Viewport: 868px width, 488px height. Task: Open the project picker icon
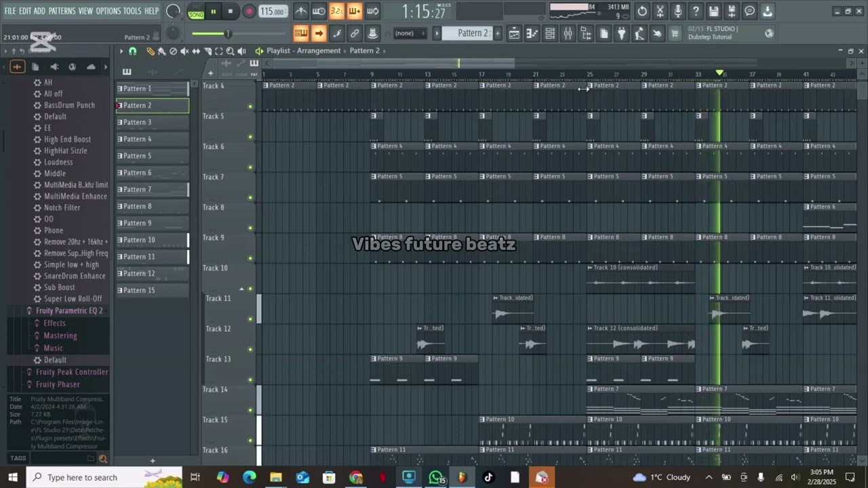pyautogui.click(x=604, y=33)
